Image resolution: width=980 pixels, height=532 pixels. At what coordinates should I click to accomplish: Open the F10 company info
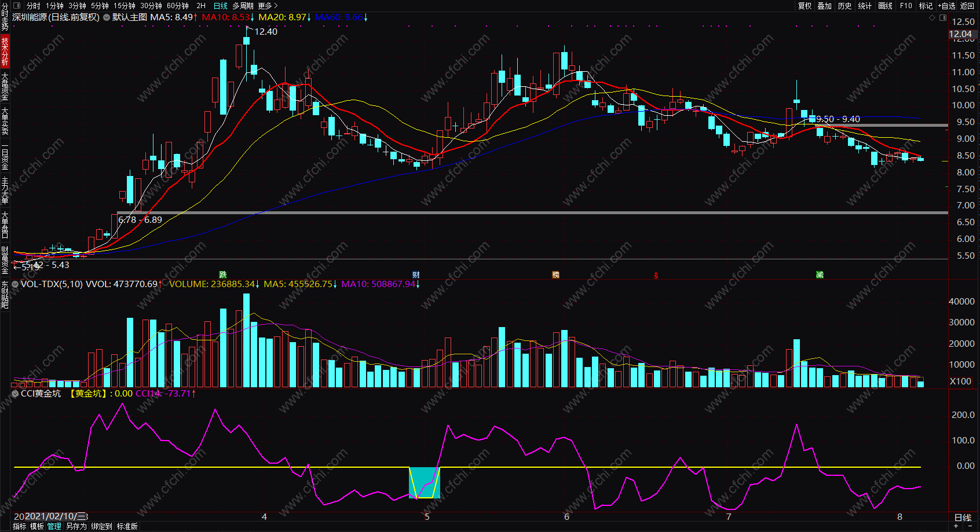(x=906, y=6)
